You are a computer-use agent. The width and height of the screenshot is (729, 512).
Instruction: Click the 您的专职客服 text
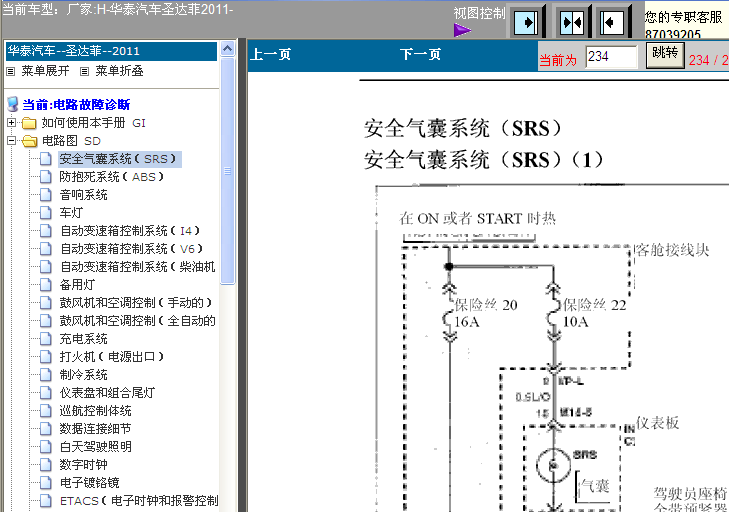pos(683,17)
